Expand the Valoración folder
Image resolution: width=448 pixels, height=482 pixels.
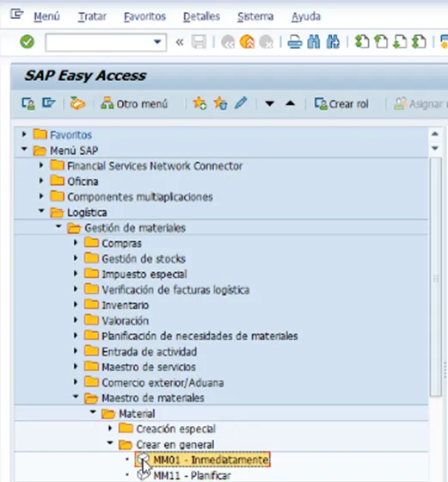click(x=76, y=319)
